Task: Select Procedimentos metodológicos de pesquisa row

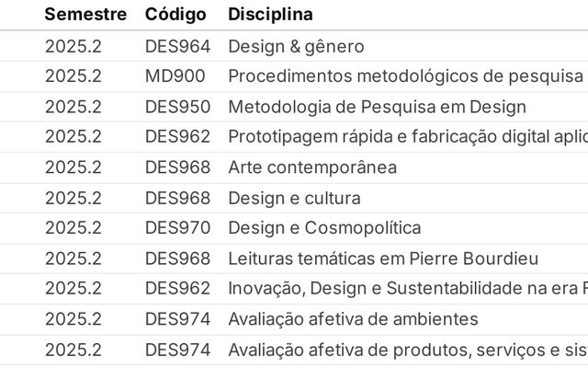Action: 294,76
